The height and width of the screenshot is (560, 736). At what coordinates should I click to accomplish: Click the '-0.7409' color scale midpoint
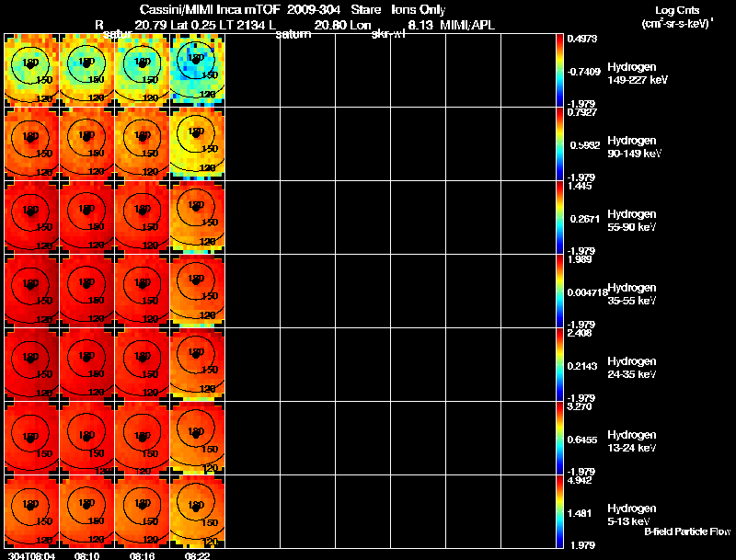[x=583, y=72]
